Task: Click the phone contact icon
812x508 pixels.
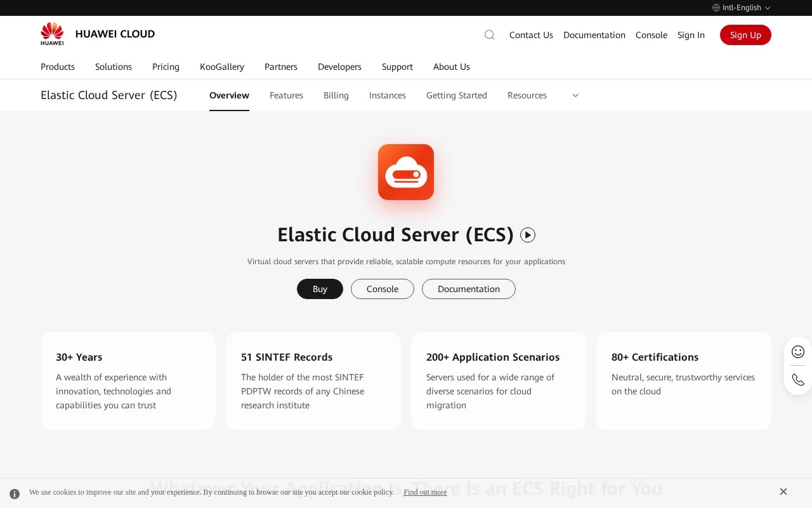Action: [x=798, y=380]
